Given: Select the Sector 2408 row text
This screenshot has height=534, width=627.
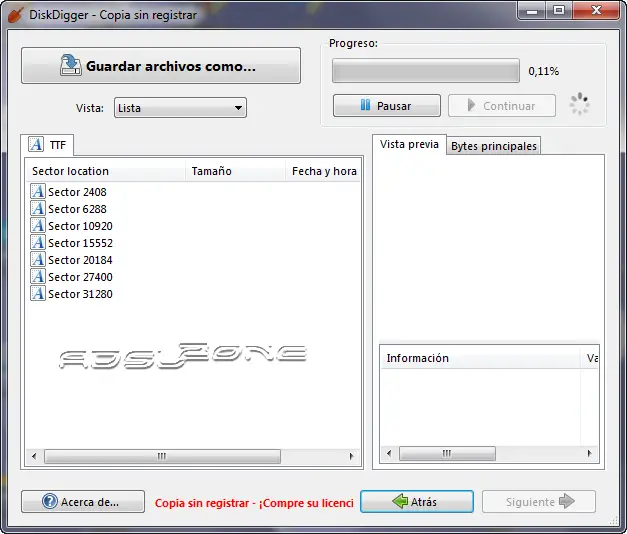Looking at the screenshot, I should point(77,192).
